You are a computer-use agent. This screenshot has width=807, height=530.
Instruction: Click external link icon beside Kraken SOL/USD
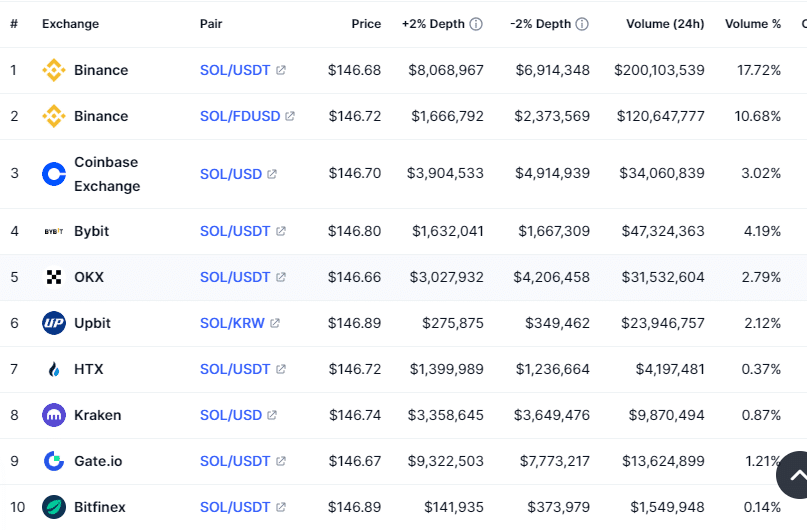pyautogui.click(x=272, y=415)
